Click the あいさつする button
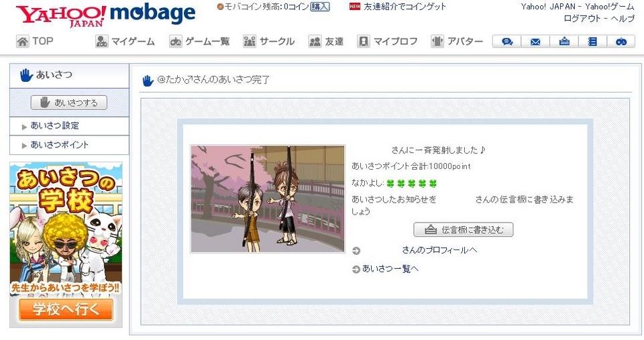 click(69, 103)
